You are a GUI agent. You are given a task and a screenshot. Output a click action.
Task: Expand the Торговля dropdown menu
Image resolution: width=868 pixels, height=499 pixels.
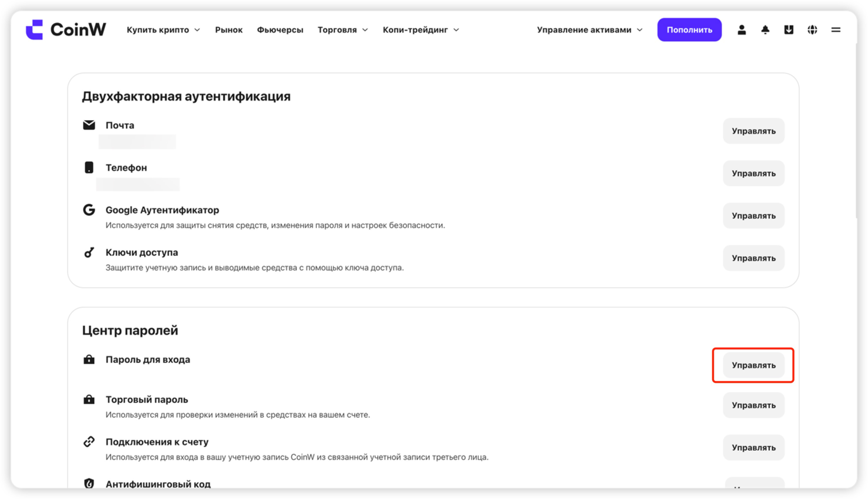click(343, 29)
